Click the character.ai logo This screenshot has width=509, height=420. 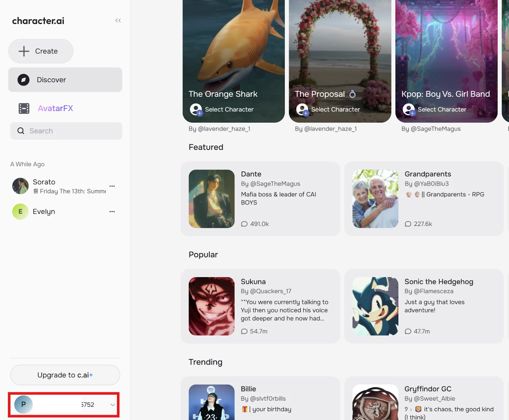pyautogui.click(x=38, y=21)
